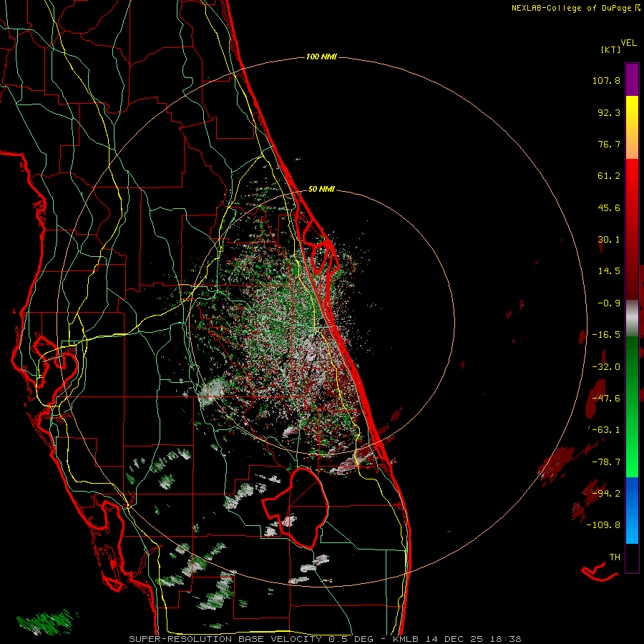Screen dimensions: 644x644
Task: Pick the blue segment of the velocity color bar
Action: [632, 510]
